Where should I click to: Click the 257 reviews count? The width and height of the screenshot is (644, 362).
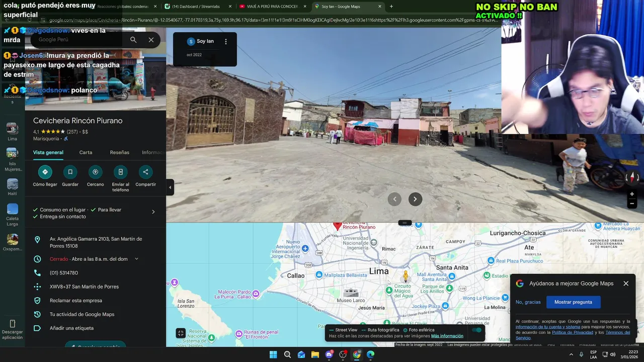[72, 132]
